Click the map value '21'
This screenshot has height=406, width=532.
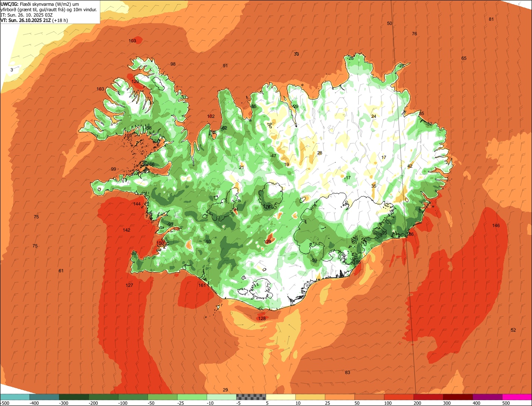[x=241, y=167]
